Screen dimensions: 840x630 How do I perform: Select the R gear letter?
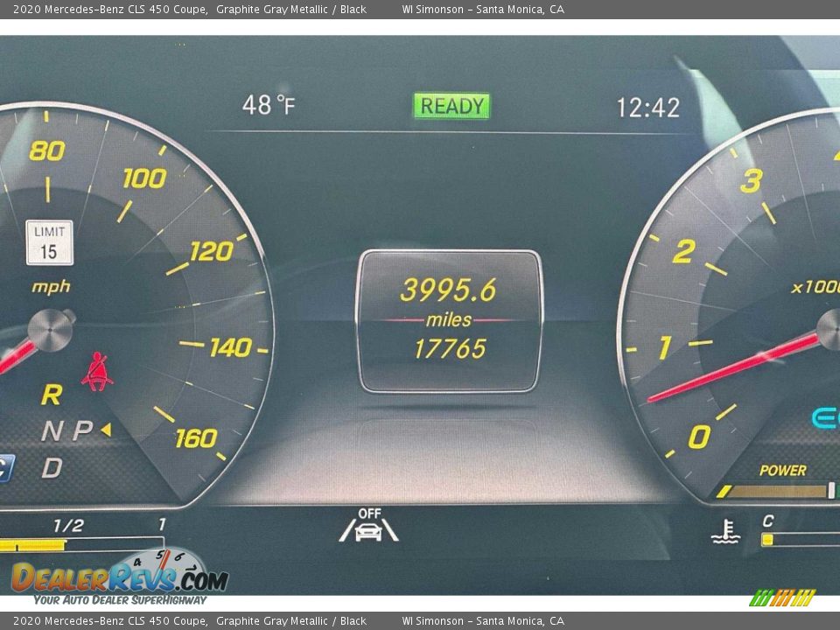(52, 395)
